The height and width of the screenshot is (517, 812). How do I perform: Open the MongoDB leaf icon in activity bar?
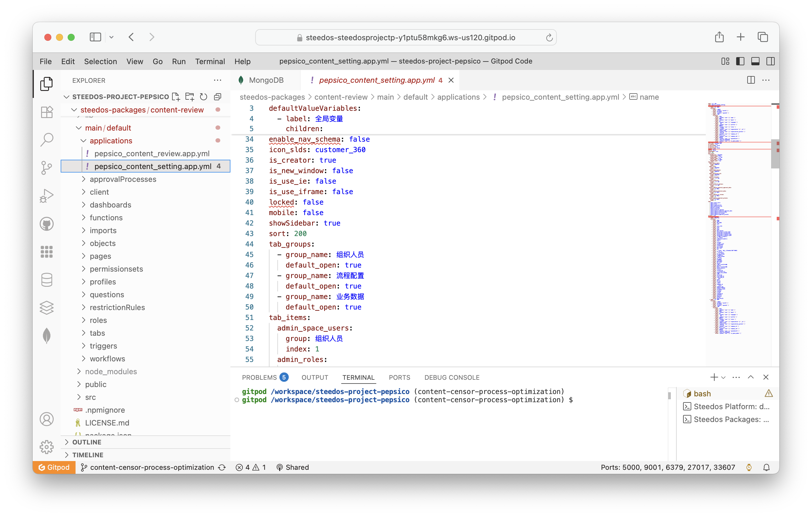pos(47,335)
